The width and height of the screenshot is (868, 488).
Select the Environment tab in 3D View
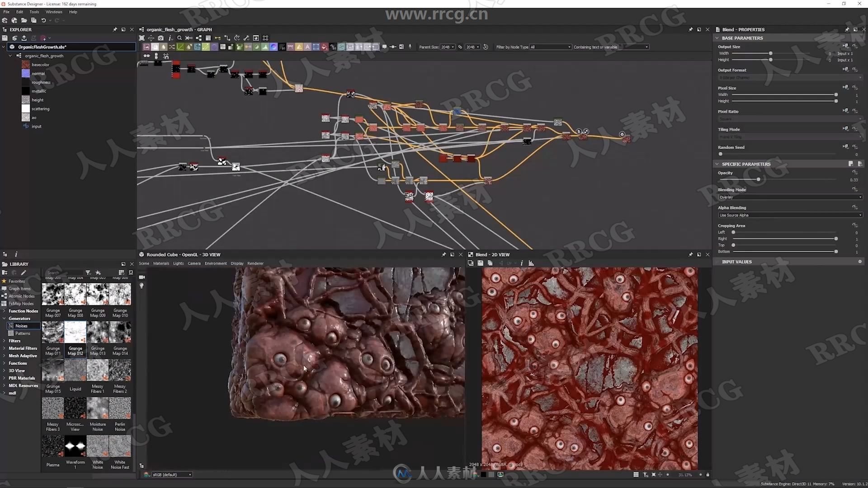point(215,263)
